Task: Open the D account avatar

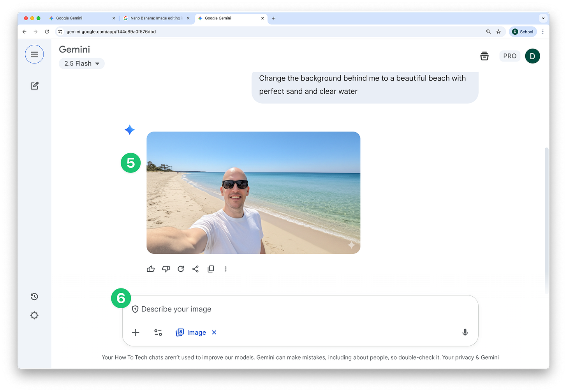Action: (x=532, y=56)
